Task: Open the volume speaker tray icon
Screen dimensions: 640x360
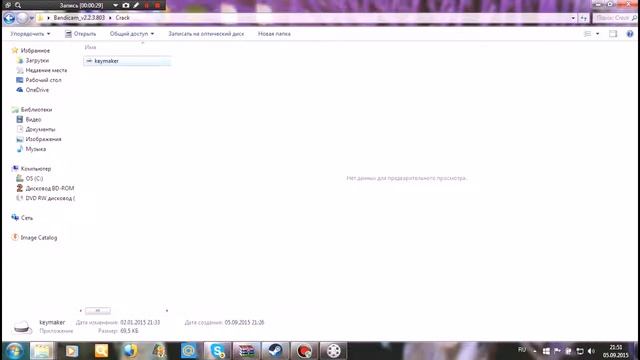Action: click(x=591, y=351)
